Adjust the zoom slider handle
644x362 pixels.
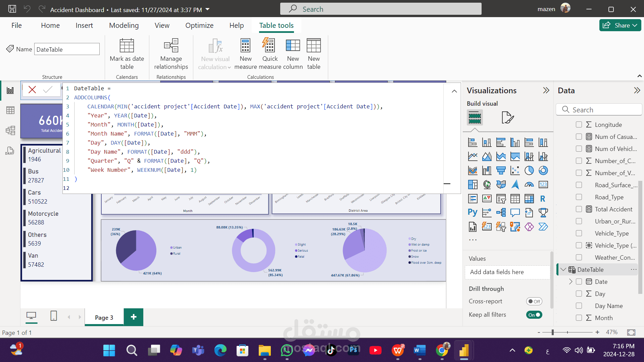tap(552, 332)
